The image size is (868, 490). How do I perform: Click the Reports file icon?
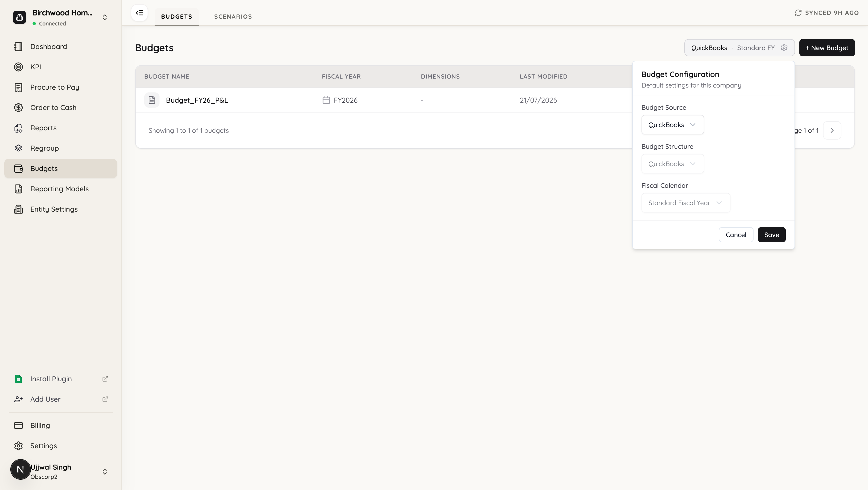(18, 128)
